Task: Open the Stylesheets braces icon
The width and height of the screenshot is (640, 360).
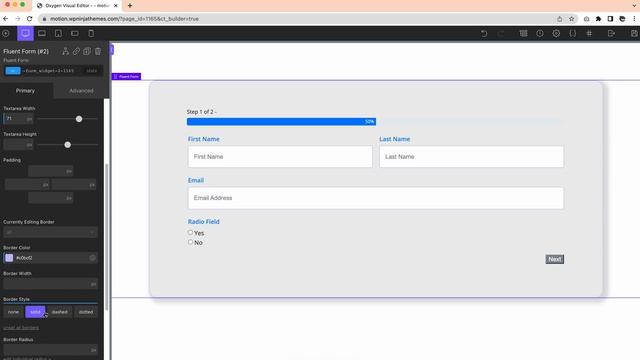Action: point(573,33)
